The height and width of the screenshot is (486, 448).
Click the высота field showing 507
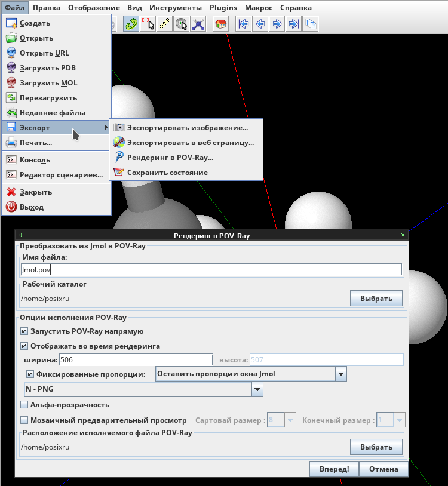[x=327, y=360]
